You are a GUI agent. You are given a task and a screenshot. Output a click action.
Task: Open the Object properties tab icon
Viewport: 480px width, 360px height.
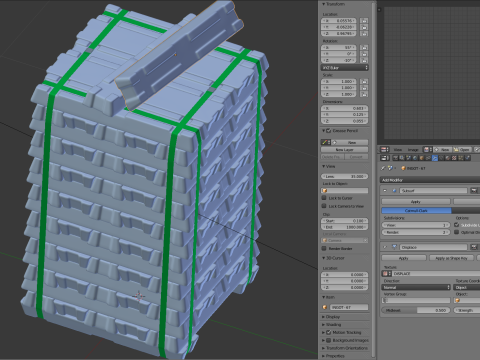tap(422, 158)
